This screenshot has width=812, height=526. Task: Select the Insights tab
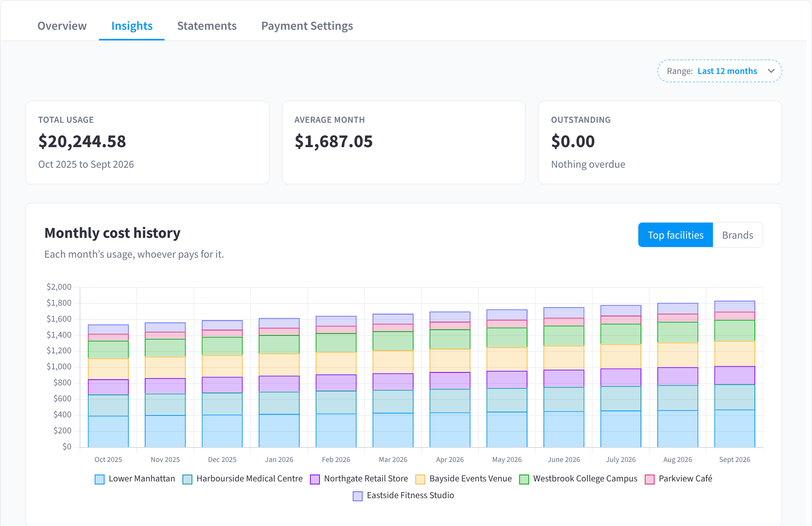pyautogui.click(x=132, y=26)
